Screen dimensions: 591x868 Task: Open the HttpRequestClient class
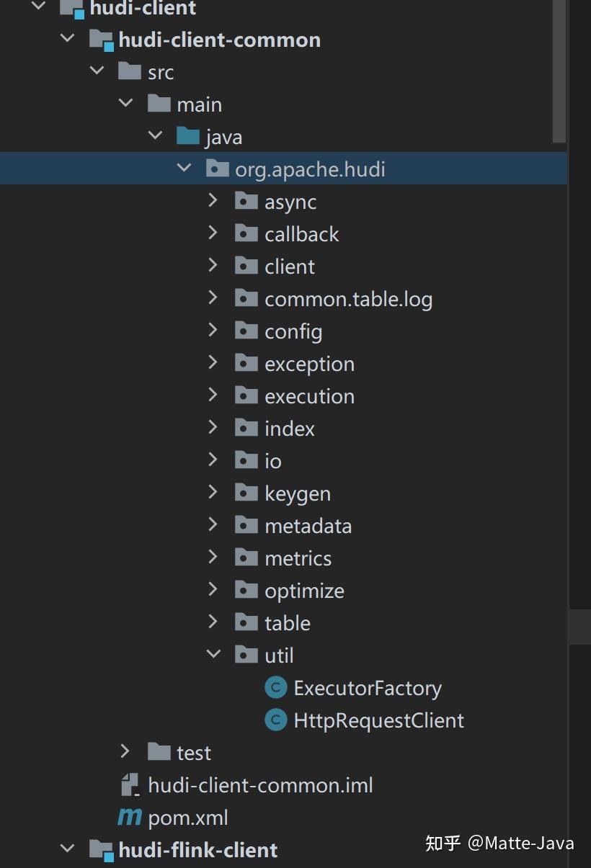pyautogui.click(x=378, y=721)
